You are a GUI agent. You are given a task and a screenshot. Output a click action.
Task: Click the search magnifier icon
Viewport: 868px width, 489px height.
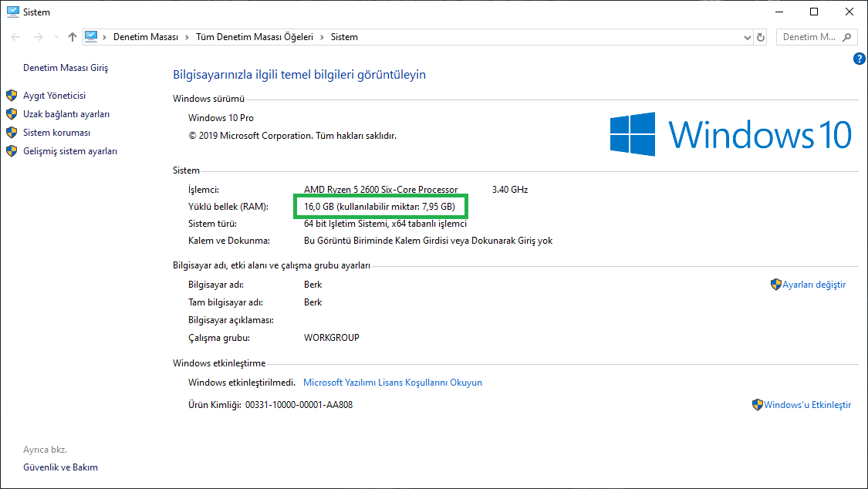click(x=847, y=37)
